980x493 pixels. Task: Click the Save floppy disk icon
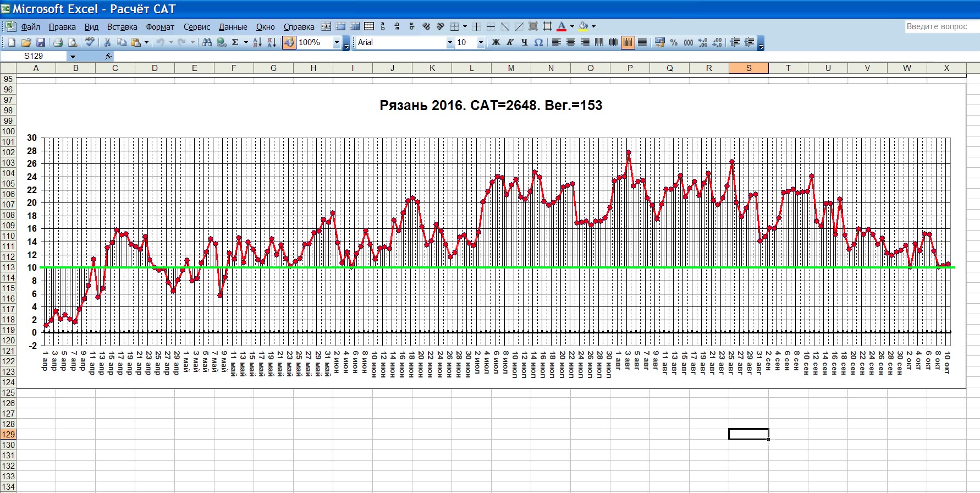click(41, 42)
